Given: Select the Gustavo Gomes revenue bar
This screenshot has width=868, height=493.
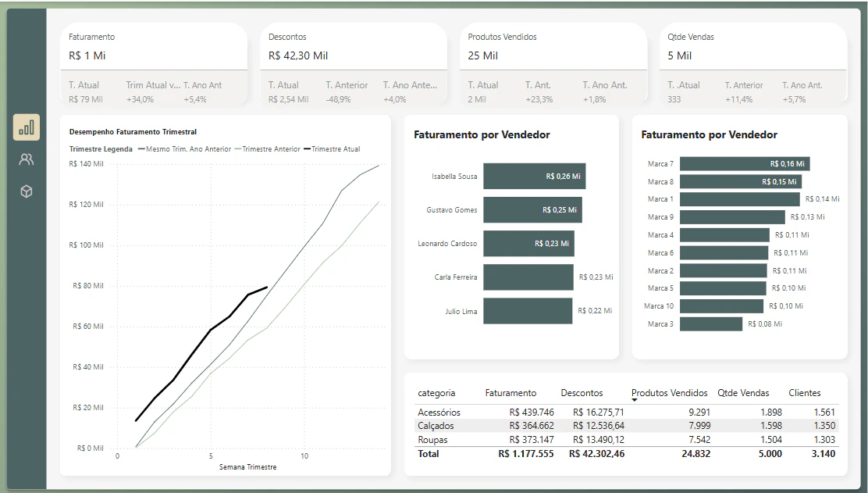Looking at the screenshot, I should click(532, 210).
